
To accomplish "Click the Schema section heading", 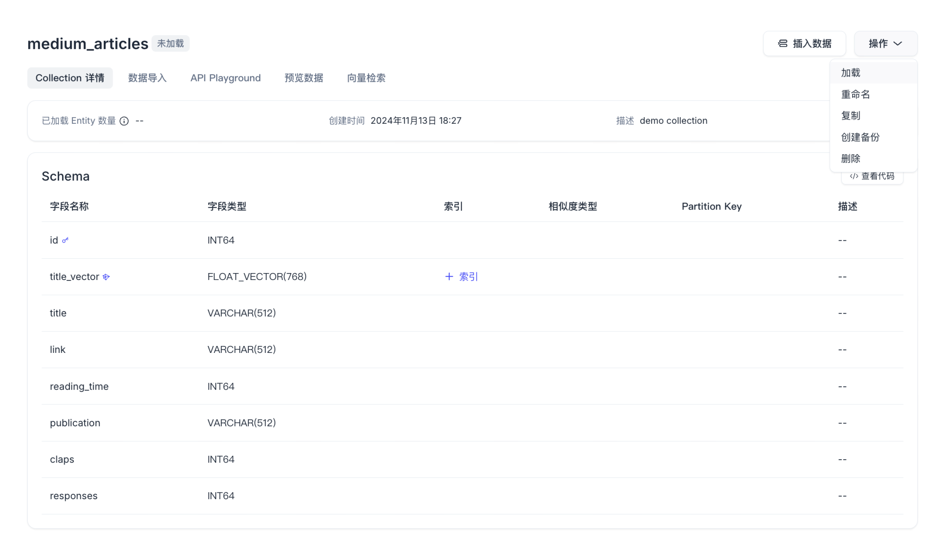I will [x=66, y=176].
